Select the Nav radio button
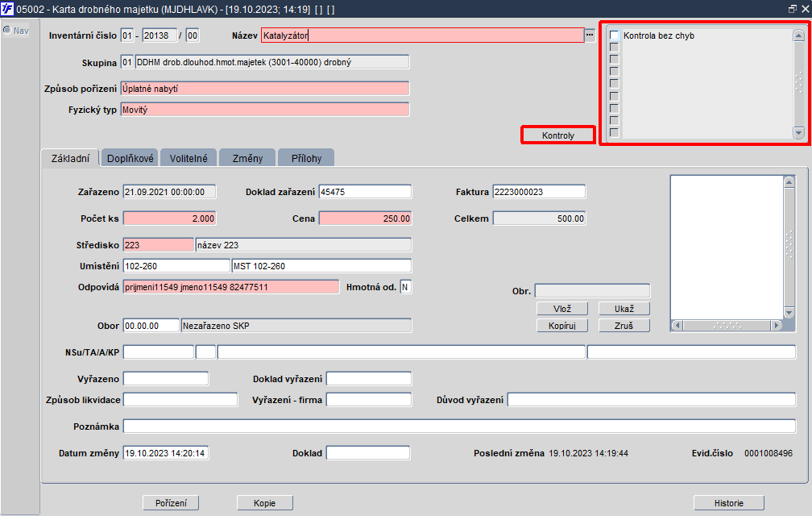Viewport: 812px width, 516px height. (7, 30)
